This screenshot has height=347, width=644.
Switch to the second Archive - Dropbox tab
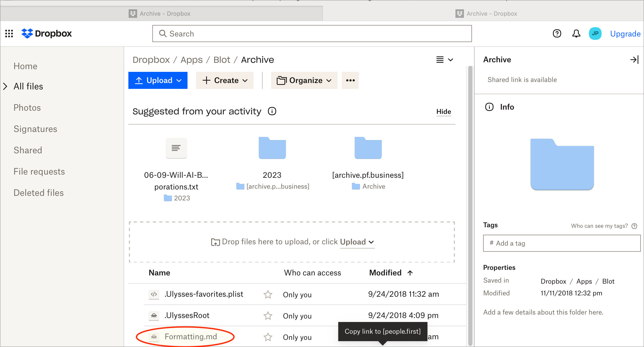coord(483,14)
